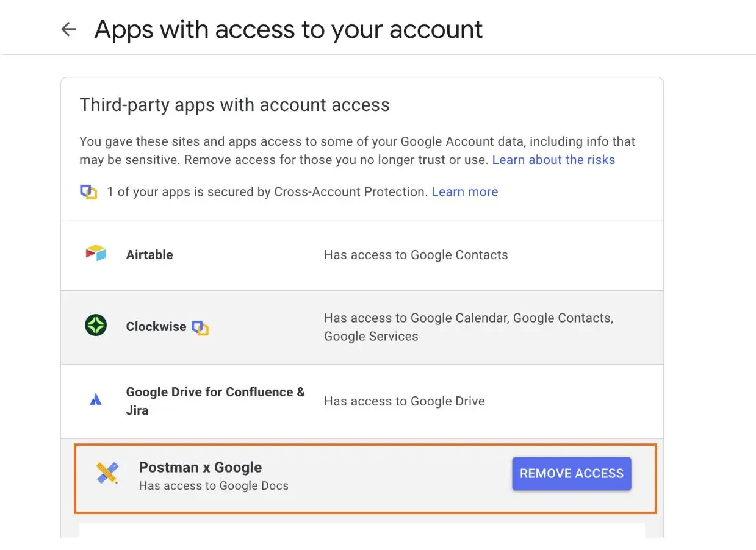Click the Postman x Google pencil-ruler icon
Image resolution: width=756 pixels, height=550 pixels.
pyautogui.click(x=108, y=473)
